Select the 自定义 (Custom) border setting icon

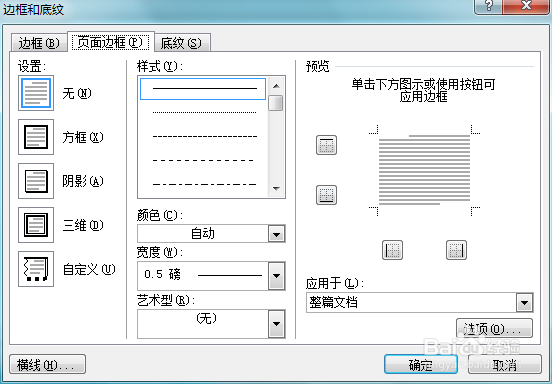tap(36, 269)
